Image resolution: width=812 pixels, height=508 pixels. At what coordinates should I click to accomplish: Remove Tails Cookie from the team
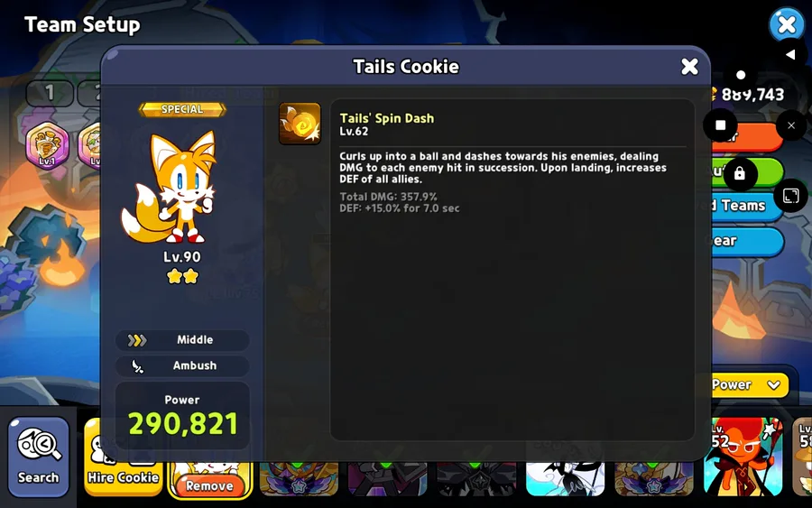click(x=209, y=485)
